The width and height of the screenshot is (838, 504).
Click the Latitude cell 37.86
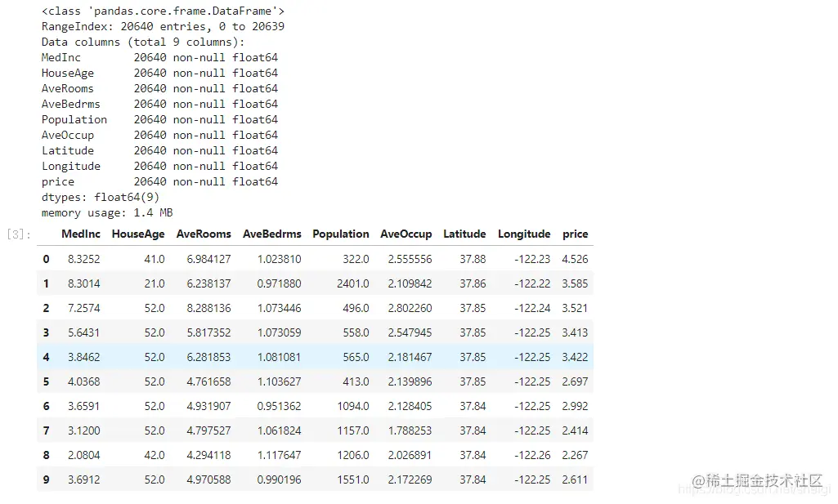[x=473, y=283]
